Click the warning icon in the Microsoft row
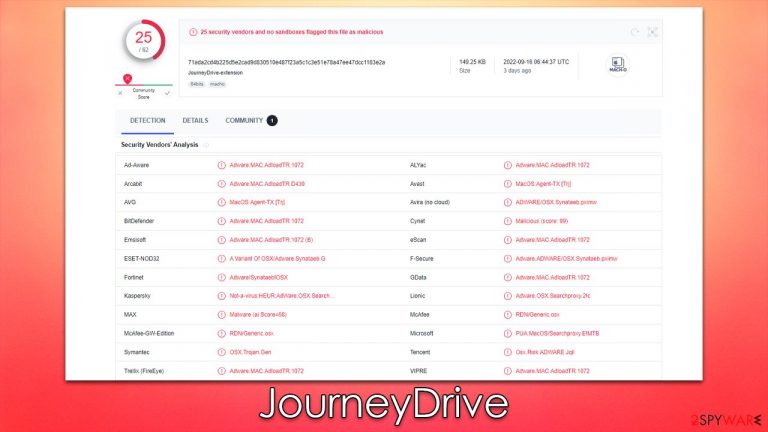The height and width of the screenshot is (432, 768). coord(507,334)
